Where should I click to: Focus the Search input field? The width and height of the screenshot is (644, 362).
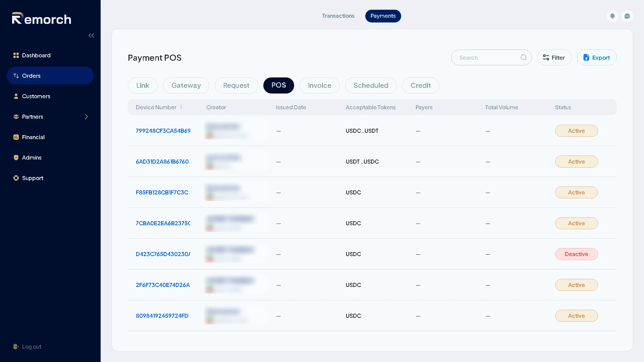click(491, 58)
